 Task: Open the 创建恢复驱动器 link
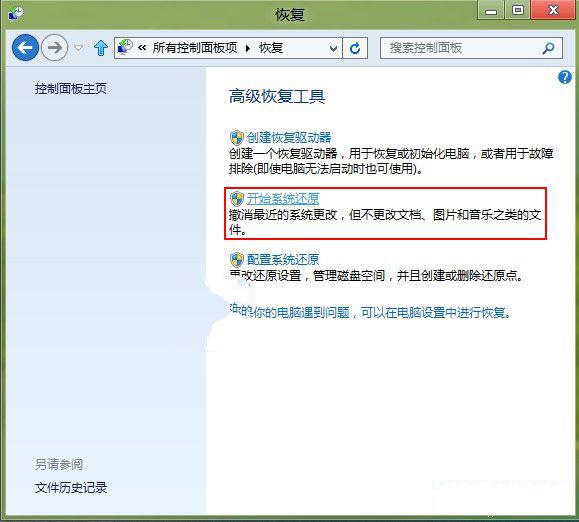click(289, 138)
